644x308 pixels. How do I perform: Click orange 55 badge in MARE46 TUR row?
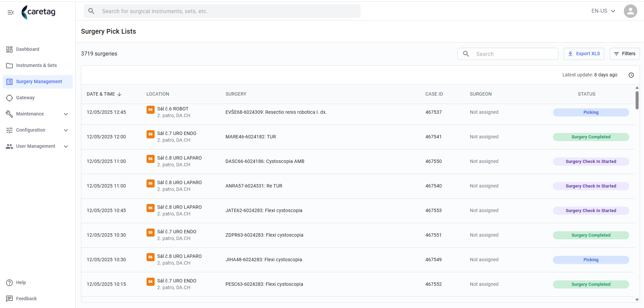(151, 134)
